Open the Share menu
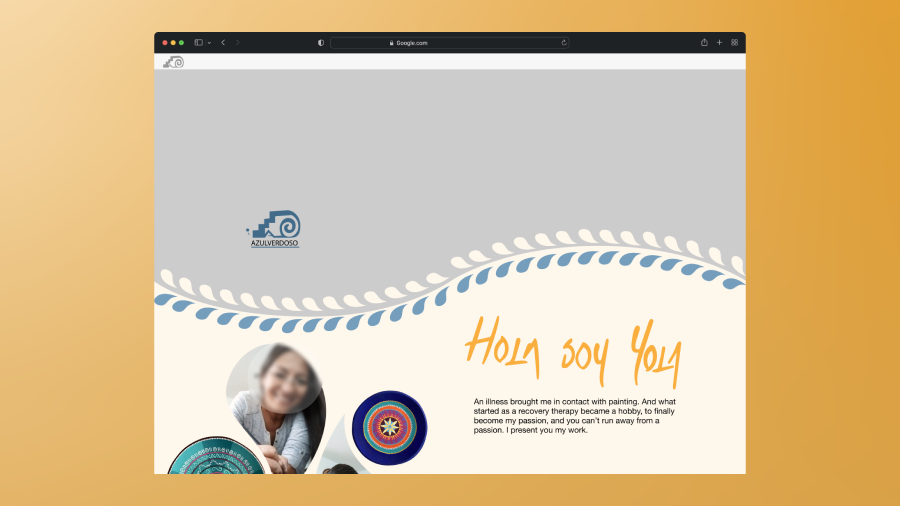This screenshot has width=900, height=506. (x=704, y=43)
